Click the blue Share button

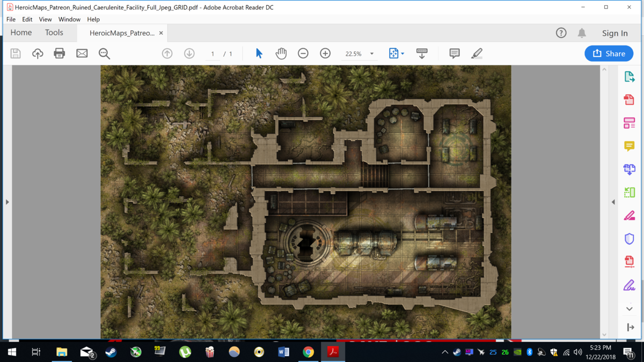[609, 54]
